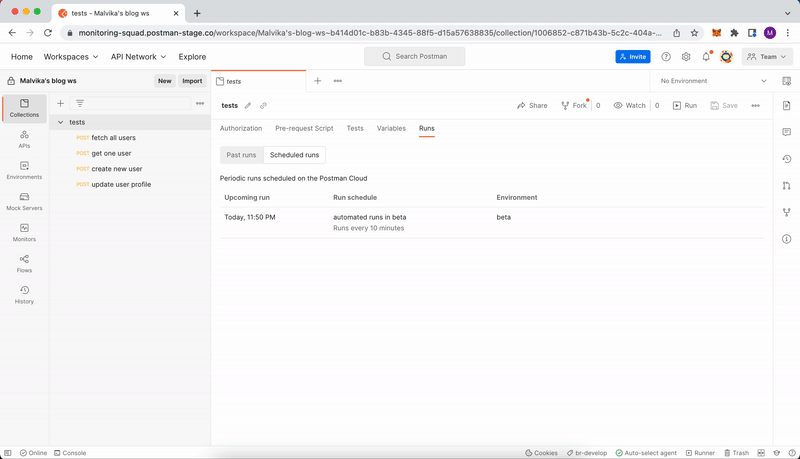This screenshot has height=459, width=800.
Task: Open the Mock Servers sidebar section
Action: click(24, 201)
